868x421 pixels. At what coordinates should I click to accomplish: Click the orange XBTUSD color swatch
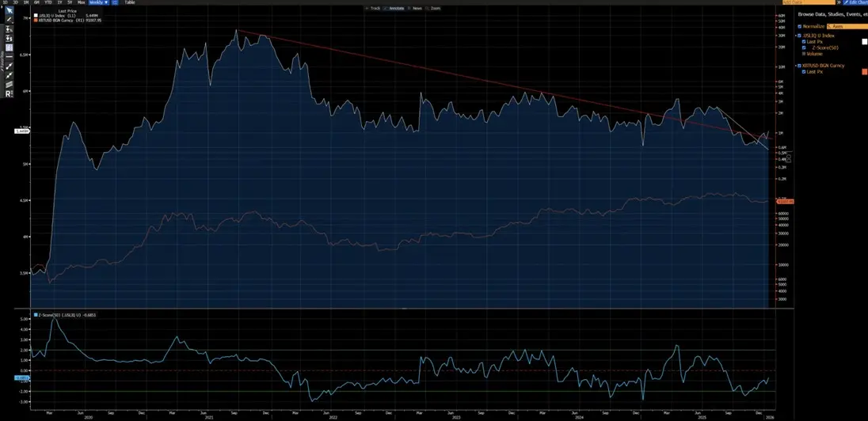[x=864, y=70]
